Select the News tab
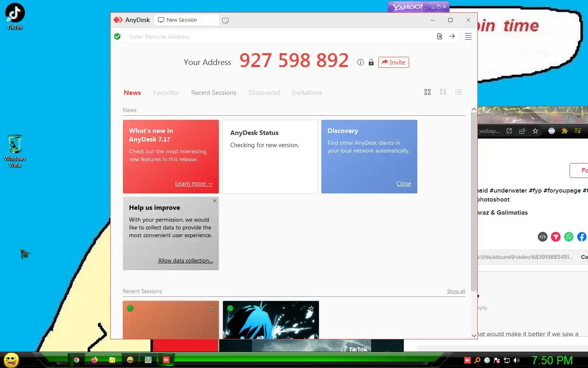The height and width of the screenshot is (368, 588). pos(132,93)
